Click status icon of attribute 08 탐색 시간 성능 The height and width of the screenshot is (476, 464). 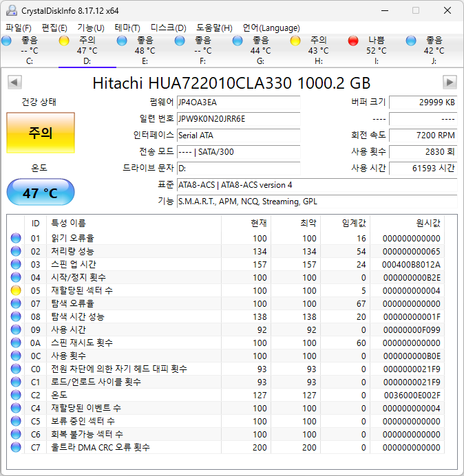[x=16, y=316]
